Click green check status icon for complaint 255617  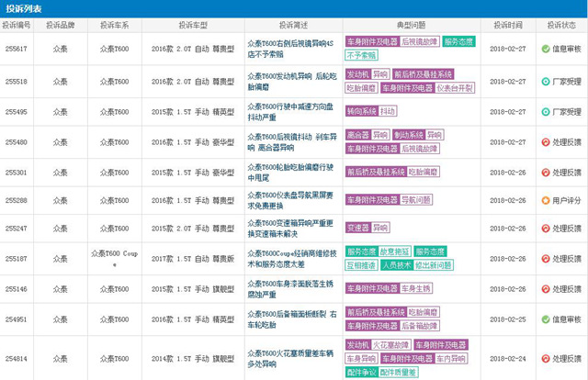tap(546, 49)
